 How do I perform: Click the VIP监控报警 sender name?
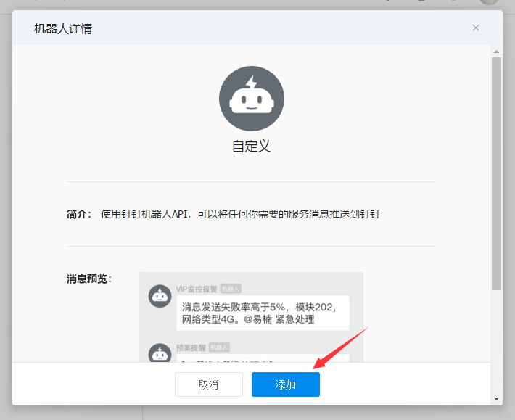pyautogui.click(x=197, y=289)
